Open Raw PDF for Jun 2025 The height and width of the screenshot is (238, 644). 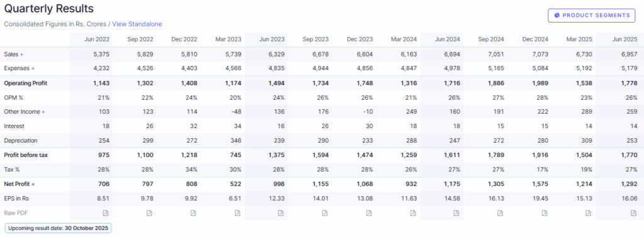634,213
